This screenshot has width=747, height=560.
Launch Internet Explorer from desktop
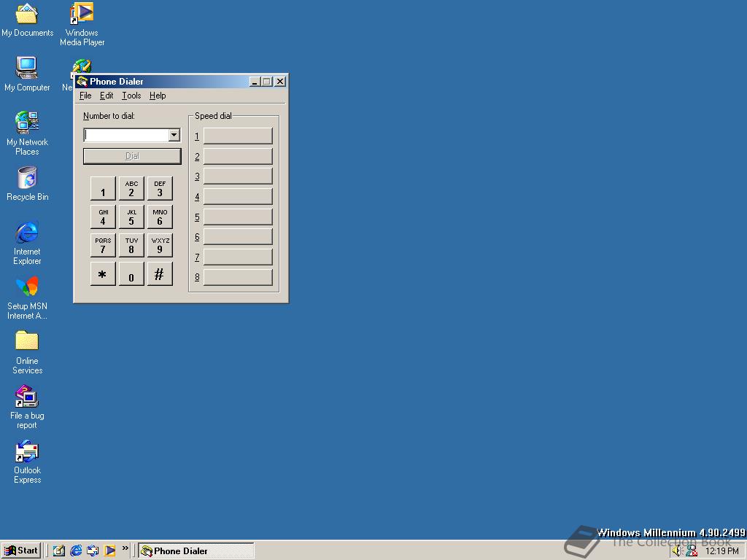[27, 242]
